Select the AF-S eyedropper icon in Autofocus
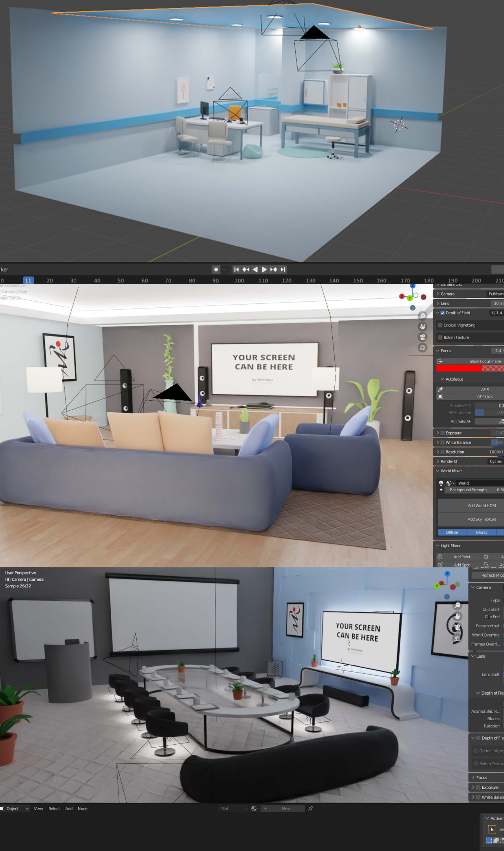Screen dimensions: 504x851 tap(440, 390)
